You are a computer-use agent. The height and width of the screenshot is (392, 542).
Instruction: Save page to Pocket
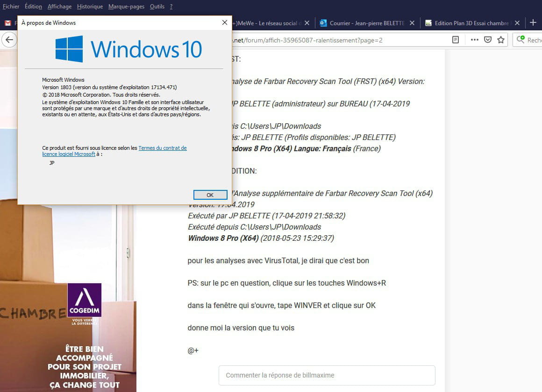[488, 40]
